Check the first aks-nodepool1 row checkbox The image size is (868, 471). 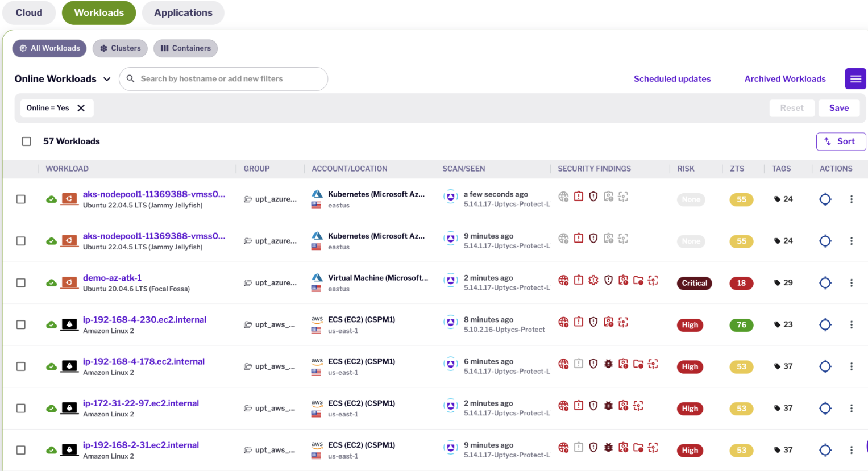point(21,199)
